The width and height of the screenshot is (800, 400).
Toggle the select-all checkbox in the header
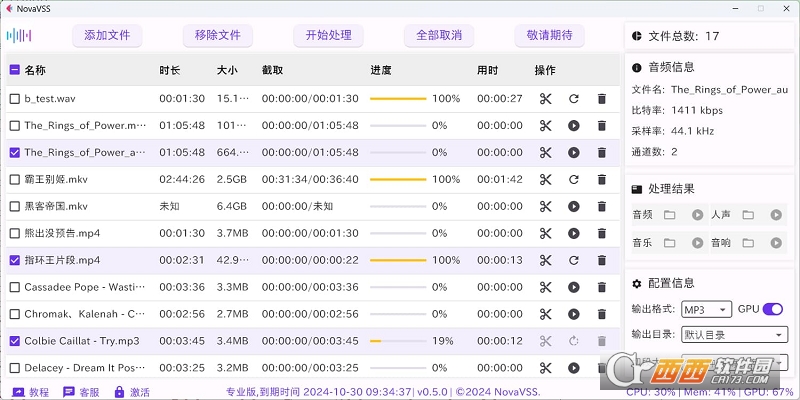pyautogui.click(x=15, y=70)
